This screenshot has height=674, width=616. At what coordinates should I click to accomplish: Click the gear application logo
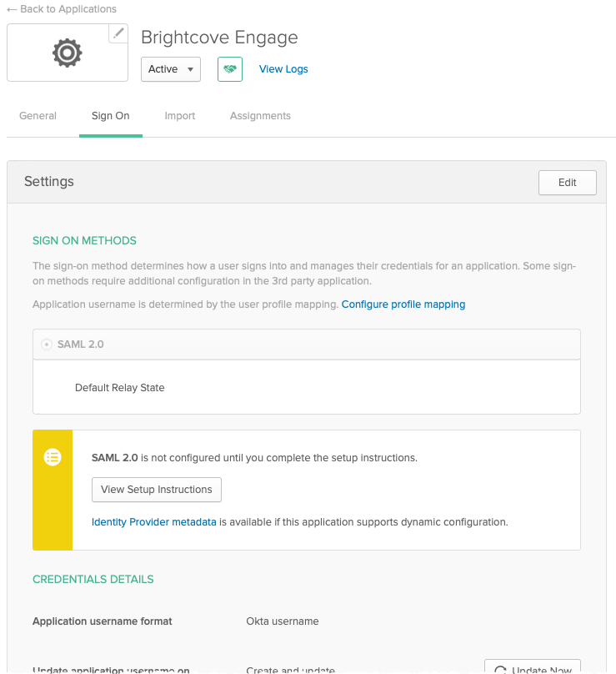[x=67, y=53]
